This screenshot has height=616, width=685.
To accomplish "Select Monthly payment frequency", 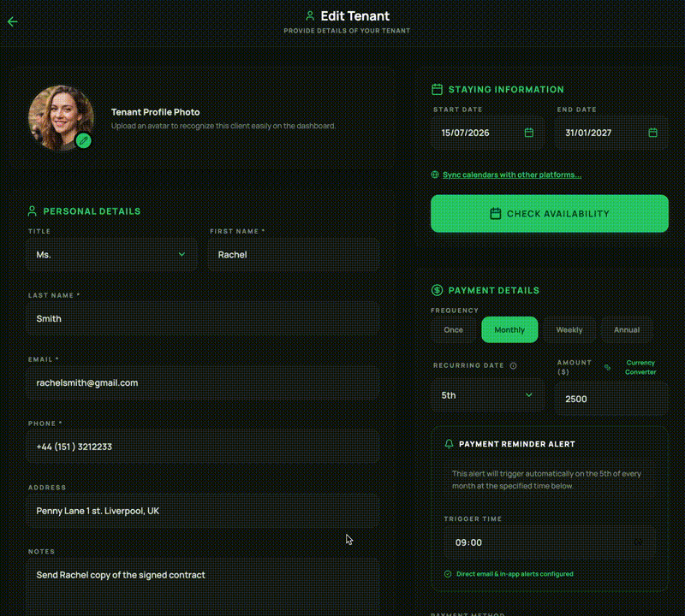I will coord(509,329).
